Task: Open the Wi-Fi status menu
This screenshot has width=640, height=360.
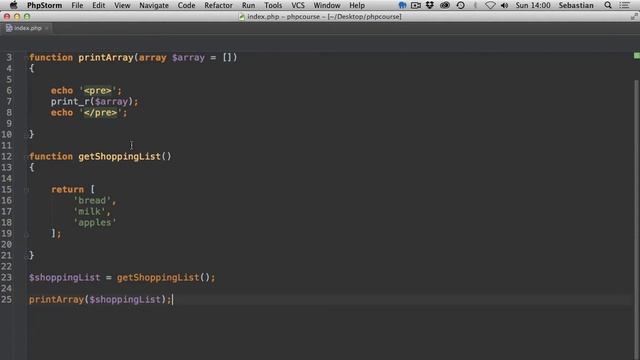Action: (490, 5)
